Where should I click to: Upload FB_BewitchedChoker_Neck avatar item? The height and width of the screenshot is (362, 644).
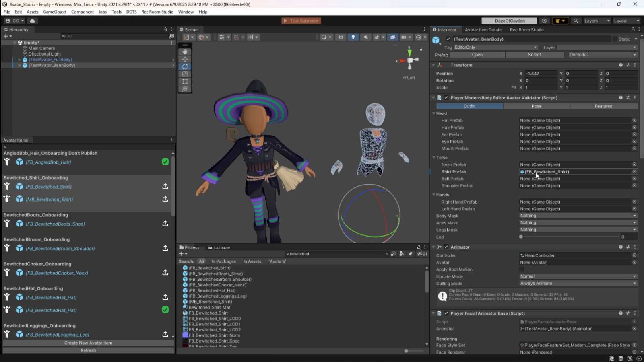point(165,272)
